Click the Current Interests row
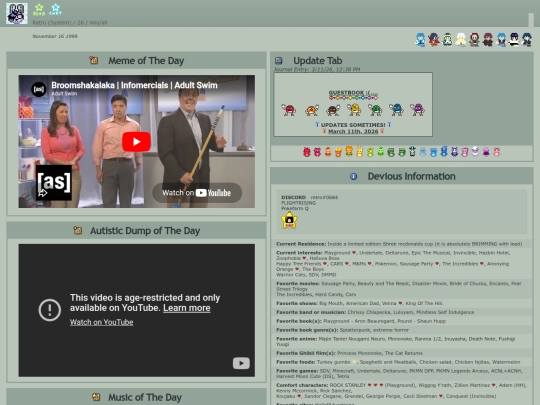The width and height of the screenshot is (540, 405). [402, 263]
